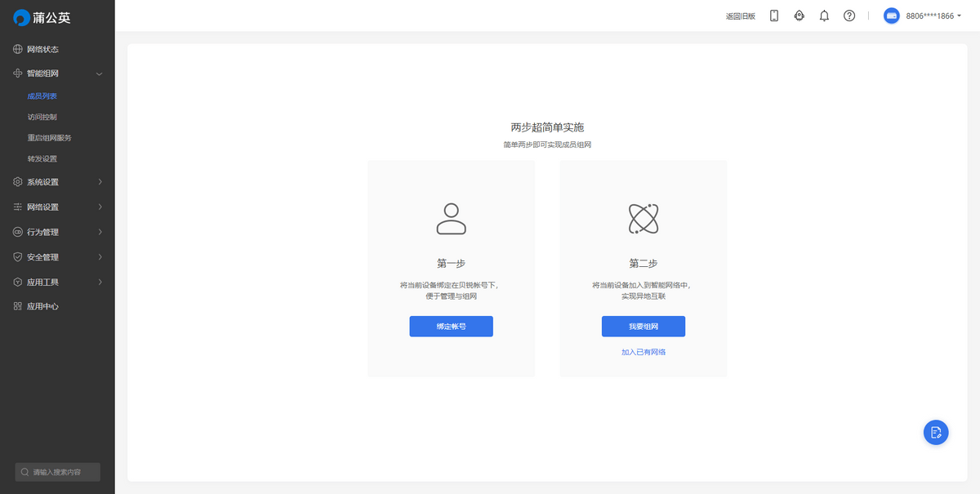The image size is (980, 494).
Task: Expand the 系统设置 submenu
Action: [57, 182]
